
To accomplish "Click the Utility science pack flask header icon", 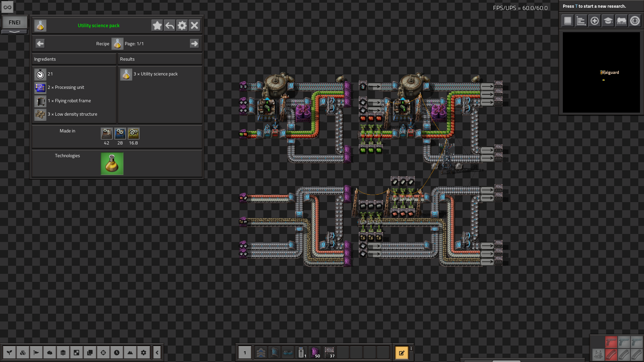I will click(40, 25).
